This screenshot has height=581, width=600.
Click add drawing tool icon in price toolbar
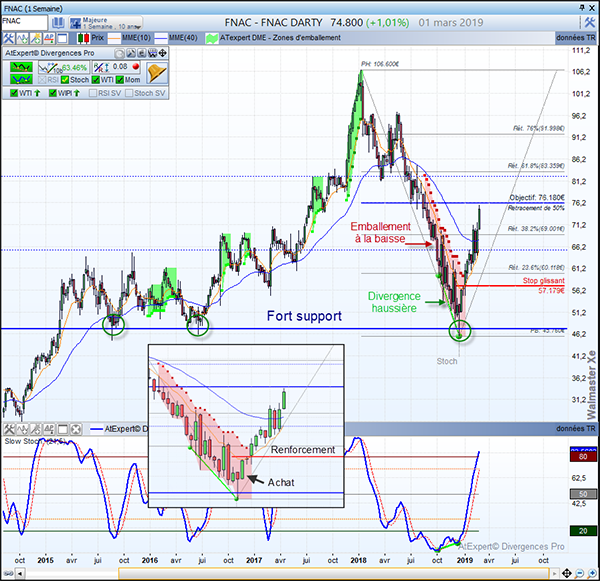click(36, 38)
